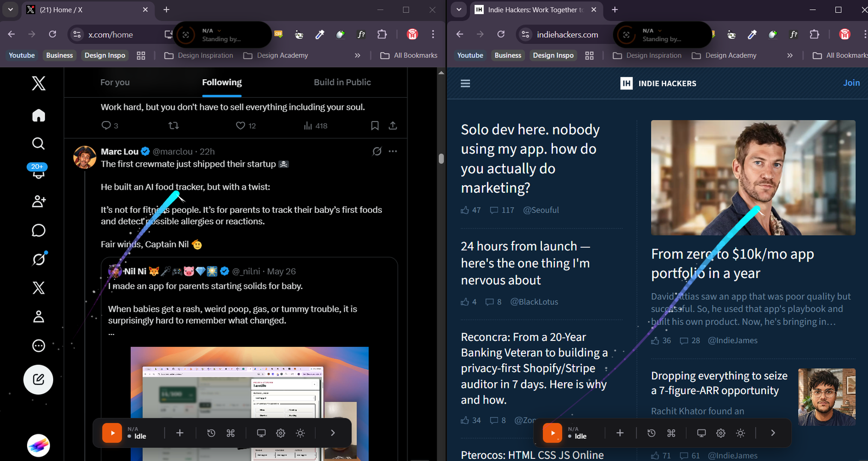
Task: Open Youtube bookmark in Indie Hackers window
Action: click(470, 55)
